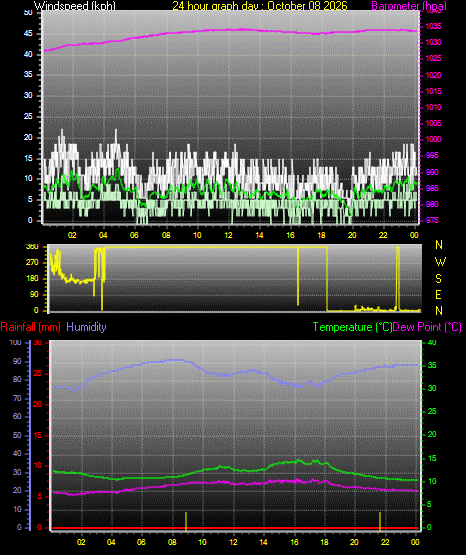Click barometer axis value 985
This screenshot has height=555, width=466.
point(432,188)
